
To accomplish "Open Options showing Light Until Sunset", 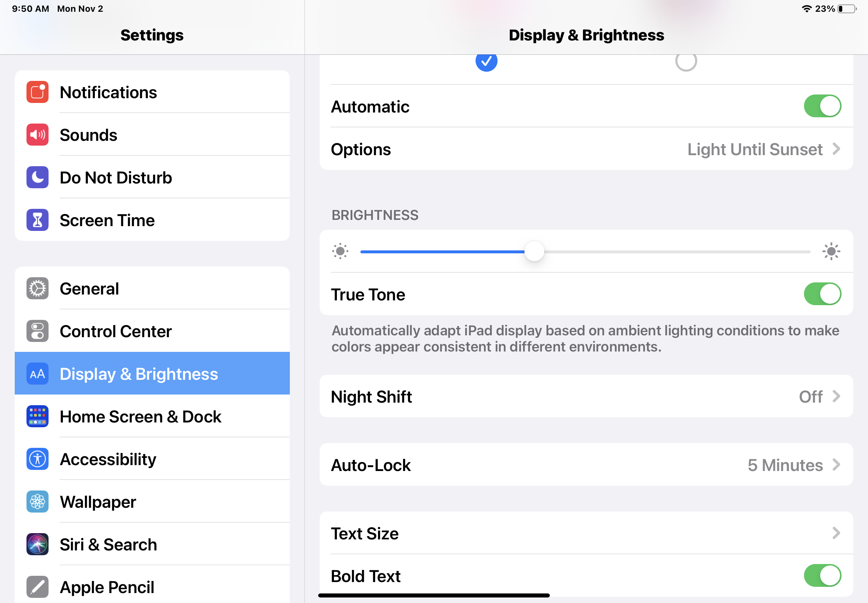I will [x=586, y=149].
